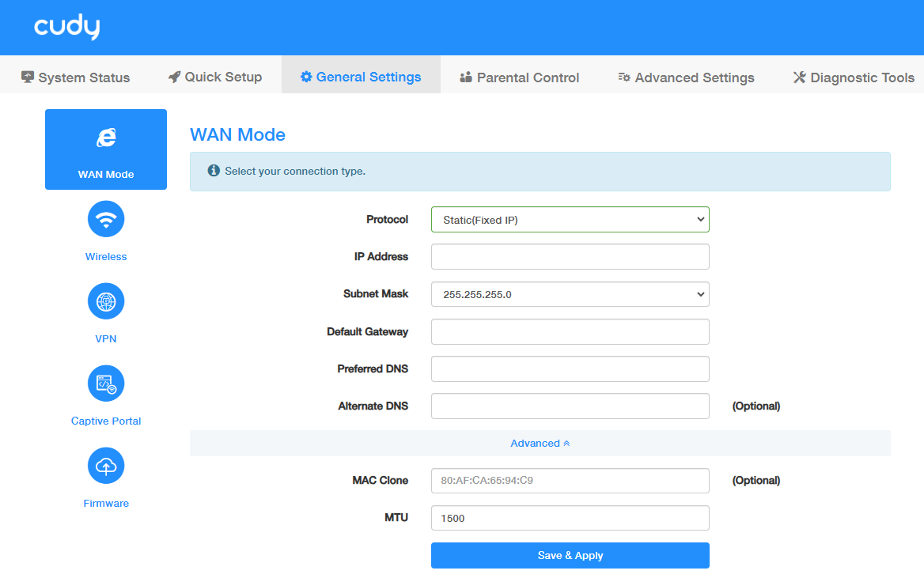Screen dimensions: 924x578
Task: Expand the Subnet Mask dropdown
Action: click(x=570, y=294)
